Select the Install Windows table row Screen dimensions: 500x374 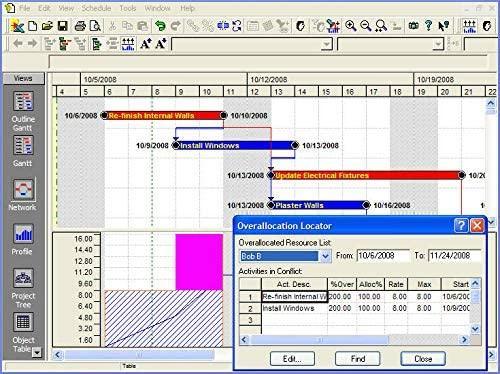[x=354, y=308]
